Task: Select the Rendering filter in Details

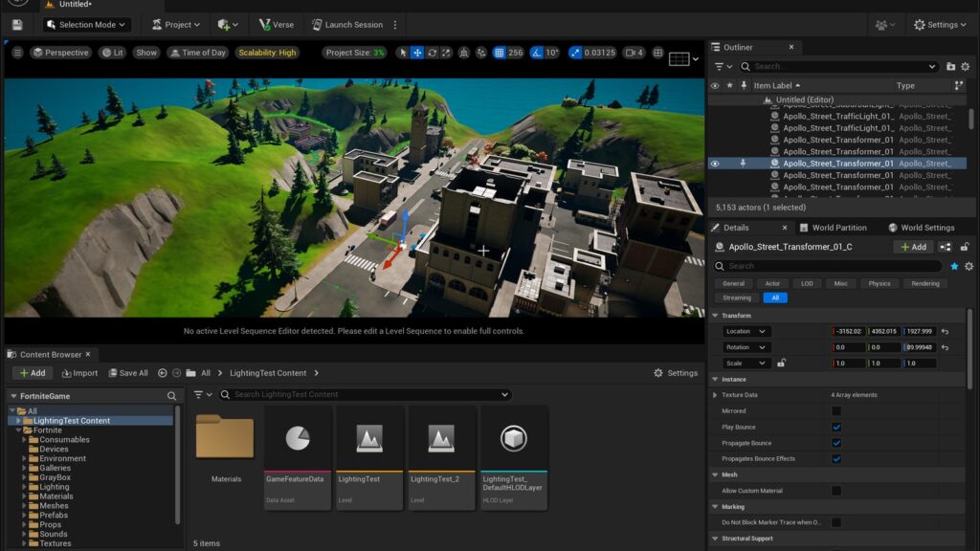Action: click(925, 283)
